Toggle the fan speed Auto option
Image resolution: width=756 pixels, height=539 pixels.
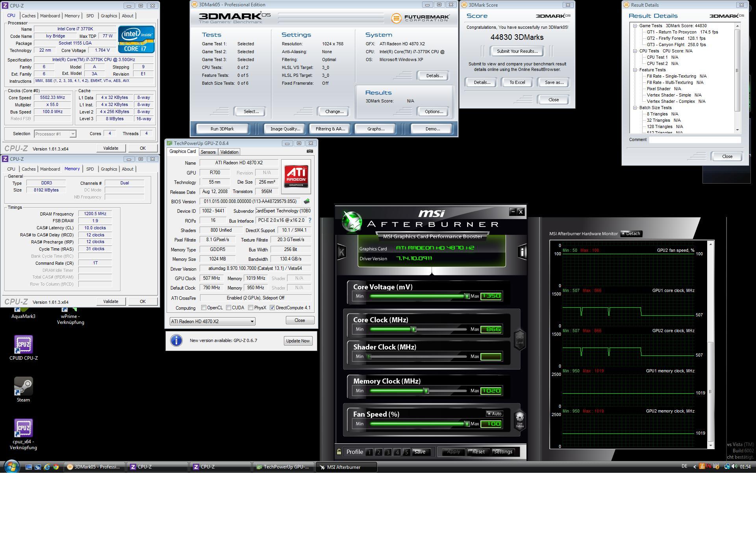click(494, 414)
